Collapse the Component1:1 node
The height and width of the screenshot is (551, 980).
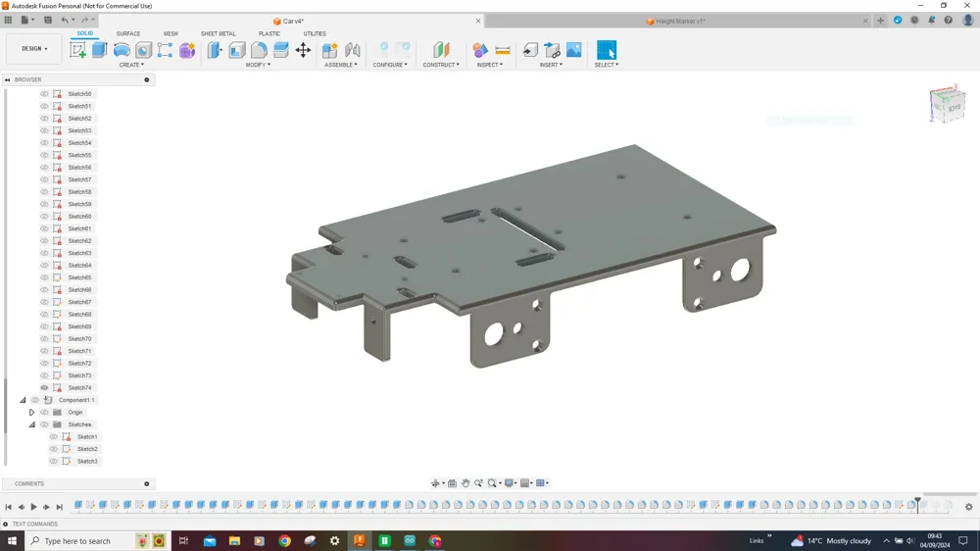point(23,400)
